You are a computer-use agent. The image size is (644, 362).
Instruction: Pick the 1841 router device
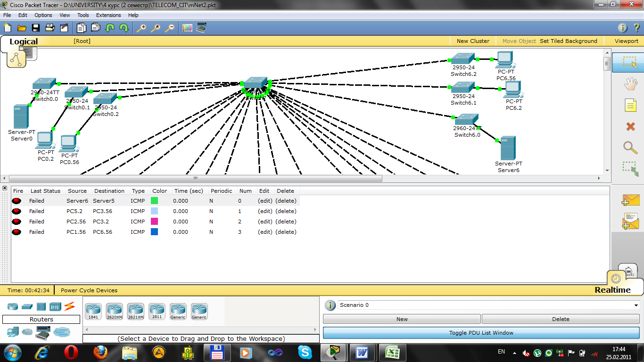click(93, 312)
